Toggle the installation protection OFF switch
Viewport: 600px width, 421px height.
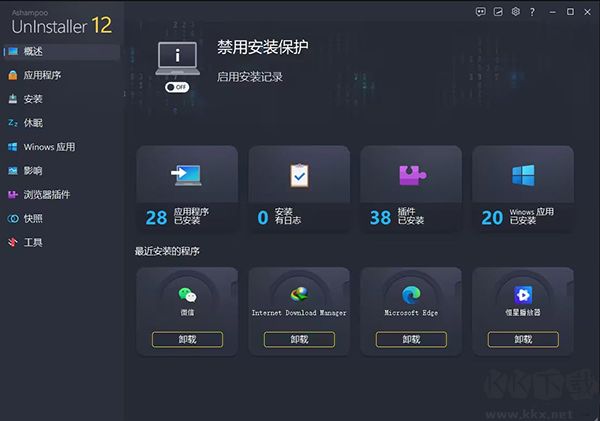point(177,87)
